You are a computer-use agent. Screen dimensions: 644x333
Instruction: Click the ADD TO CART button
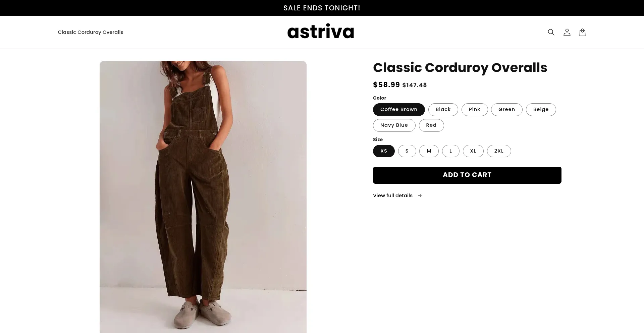point(467,175)
